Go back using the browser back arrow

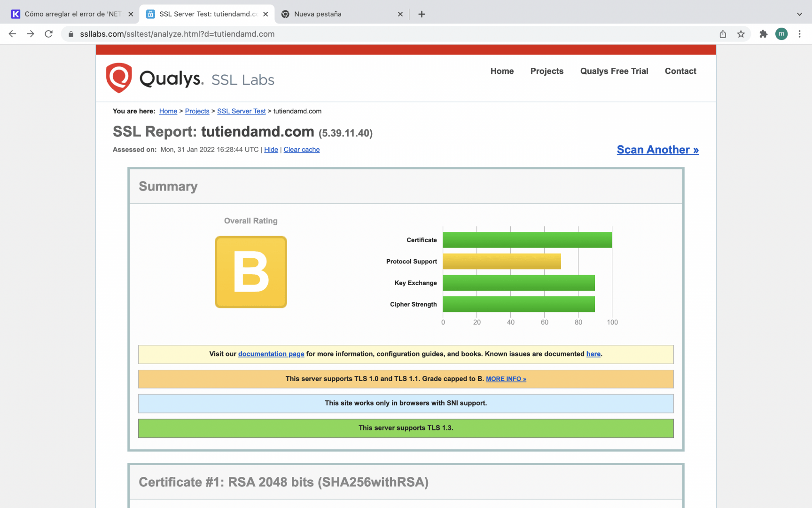(13, 34)
